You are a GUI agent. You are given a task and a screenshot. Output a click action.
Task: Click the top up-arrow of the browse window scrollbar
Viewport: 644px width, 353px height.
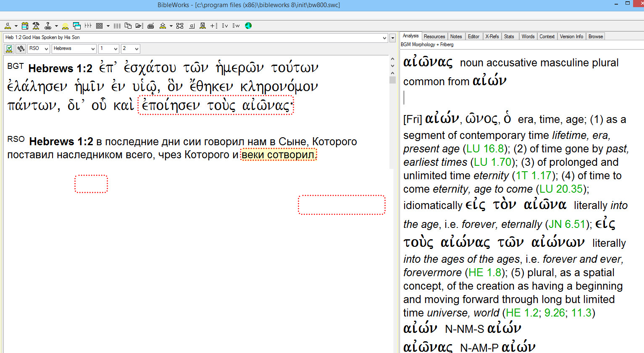pyautogui.click(x=393, y=59)
